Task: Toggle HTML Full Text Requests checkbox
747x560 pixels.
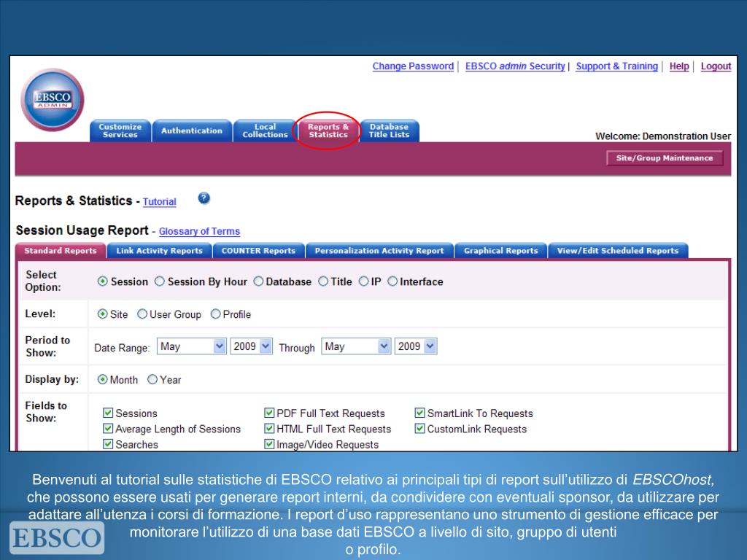Action: coord(269,428)
